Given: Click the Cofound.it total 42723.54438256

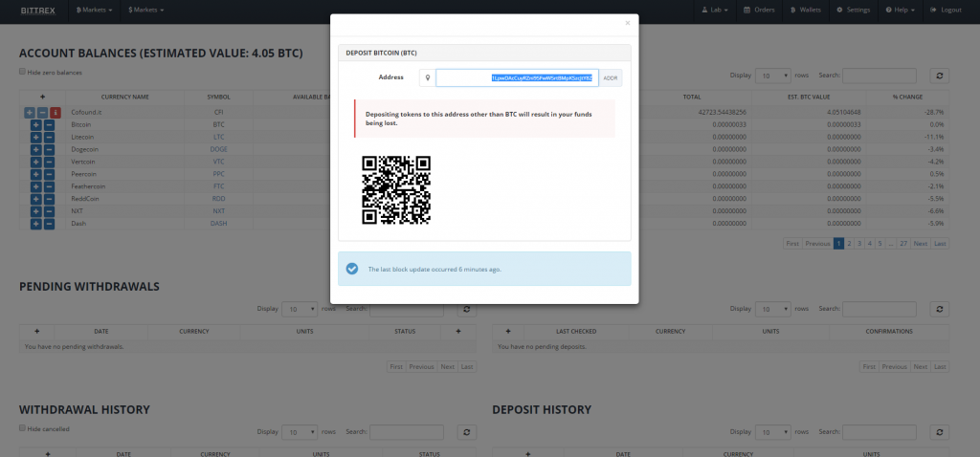Looking at the screenshot, I should 723,113.
